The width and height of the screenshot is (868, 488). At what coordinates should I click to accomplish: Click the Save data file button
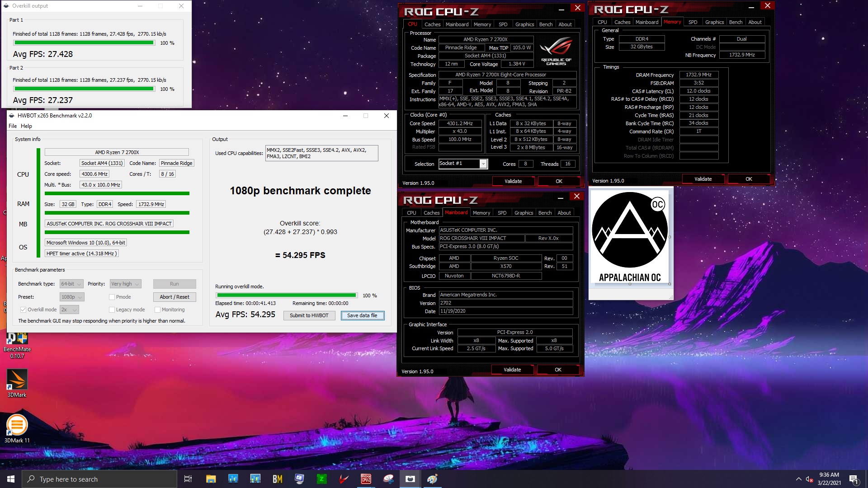362,316
